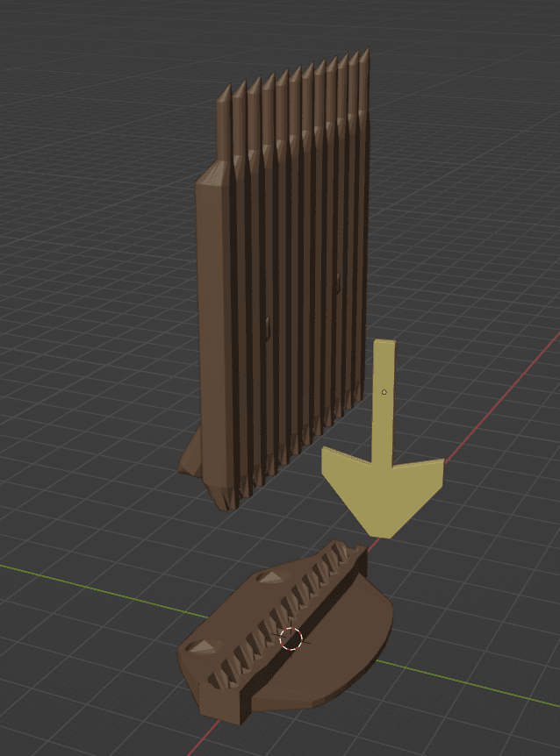Click the arrow's small origin point dot

tap(384, 392)
